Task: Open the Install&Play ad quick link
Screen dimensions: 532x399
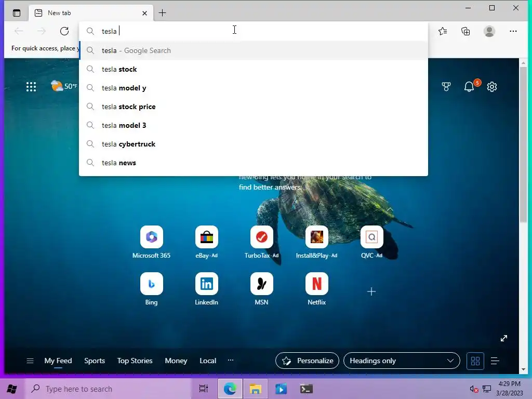Action: (316, 242)
